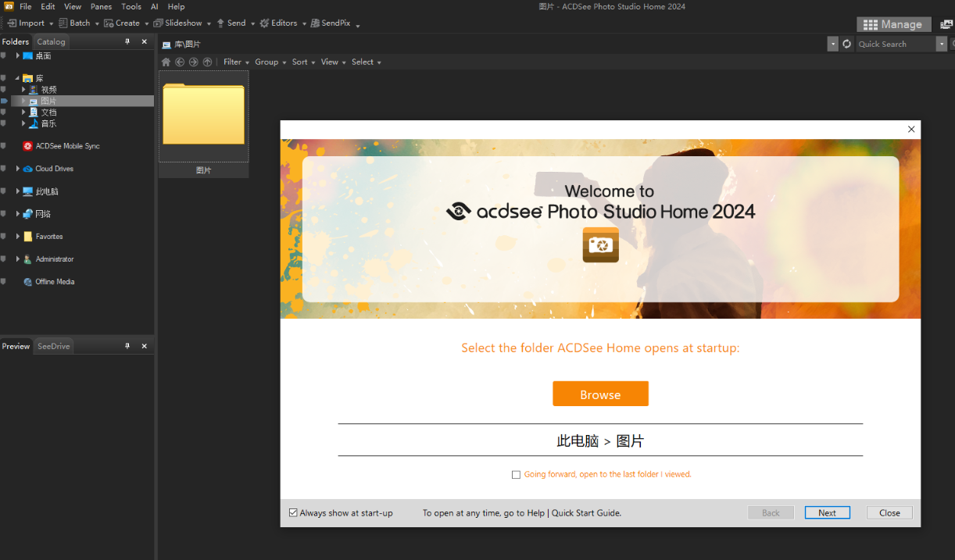Enable open to last folder viewed checkbox
Viewport: 955px width, 560px height.
(x=516, y=475)
